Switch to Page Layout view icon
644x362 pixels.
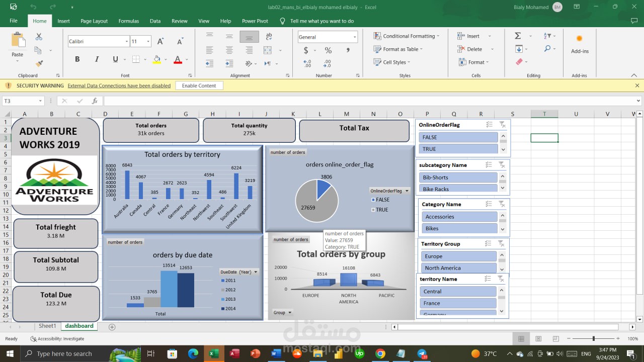538,339
